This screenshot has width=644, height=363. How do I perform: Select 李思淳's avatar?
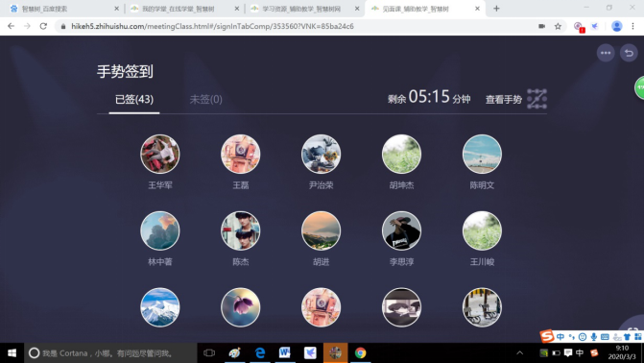(402, 230)
